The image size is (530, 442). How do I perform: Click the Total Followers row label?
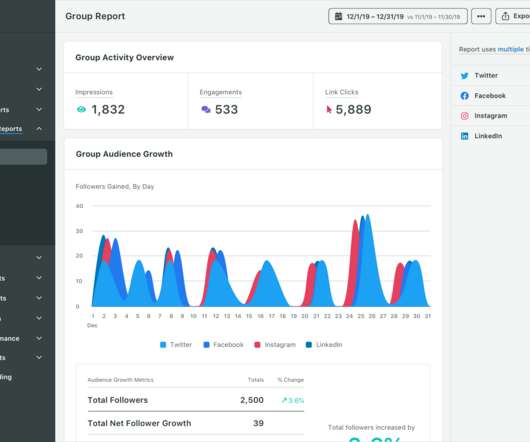pyautogui.click(x=118, y=400)
